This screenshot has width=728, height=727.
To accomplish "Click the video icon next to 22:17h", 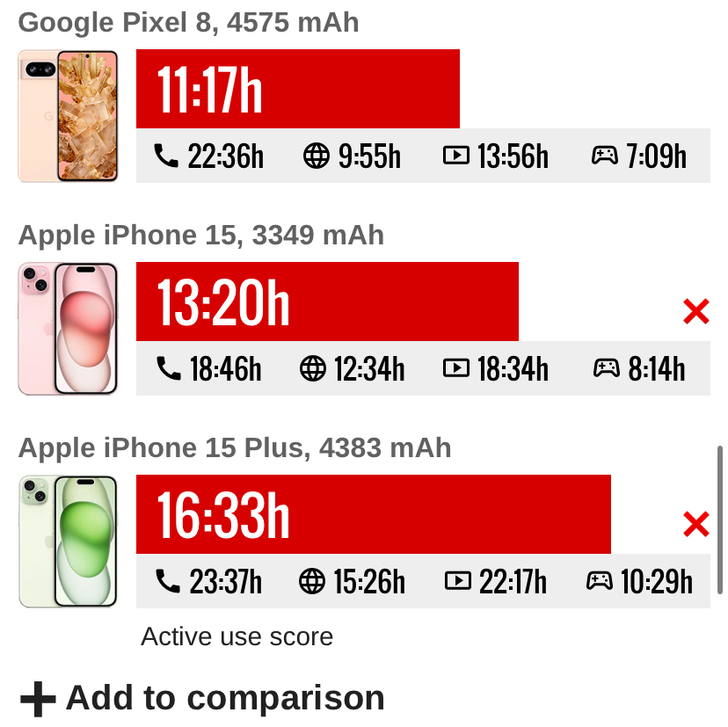I will (x=458, y=581).
